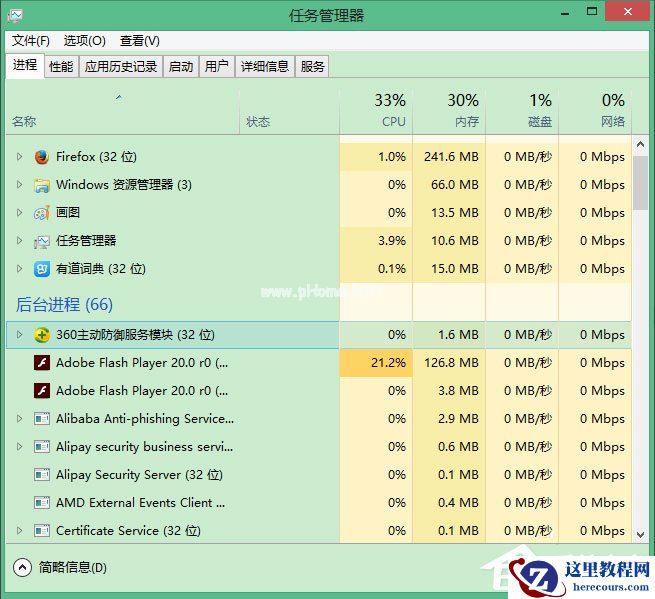Image resolution: width=655 pixels, height=599 pixels.
Task: Click the 任务管理器 process row icon
Action: pos(42,241)
